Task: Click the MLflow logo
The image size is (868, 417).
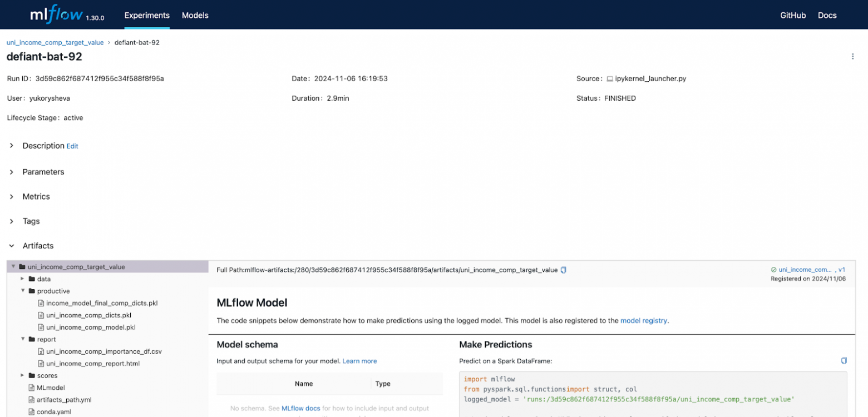Action: coord(56,16)
